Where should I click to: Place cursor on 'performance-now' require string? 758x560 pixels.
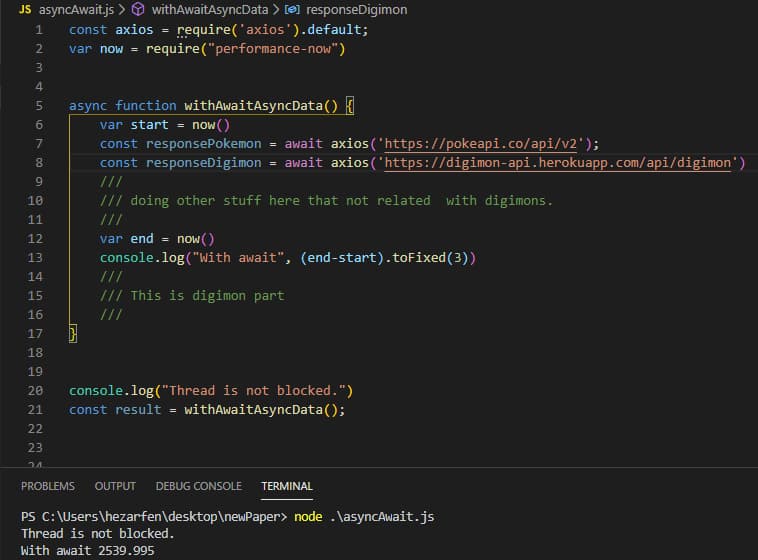click(272, 49)
